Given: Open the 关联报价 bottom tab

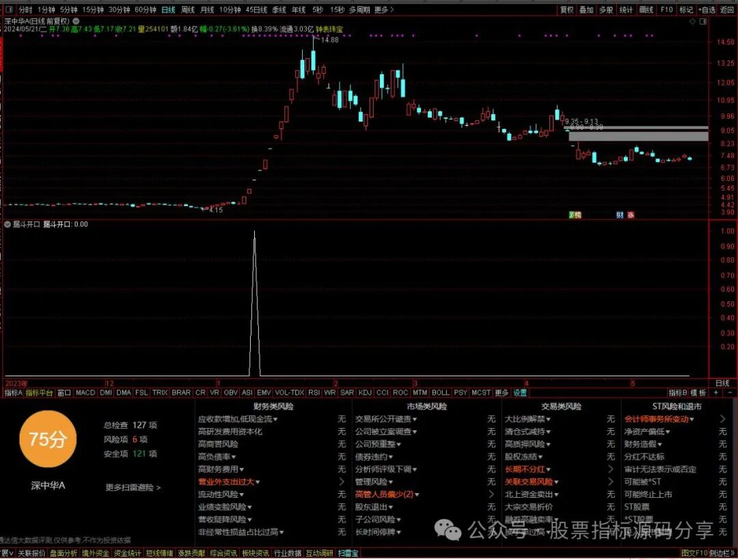Looking at the screenshot, I should (31, 553).
